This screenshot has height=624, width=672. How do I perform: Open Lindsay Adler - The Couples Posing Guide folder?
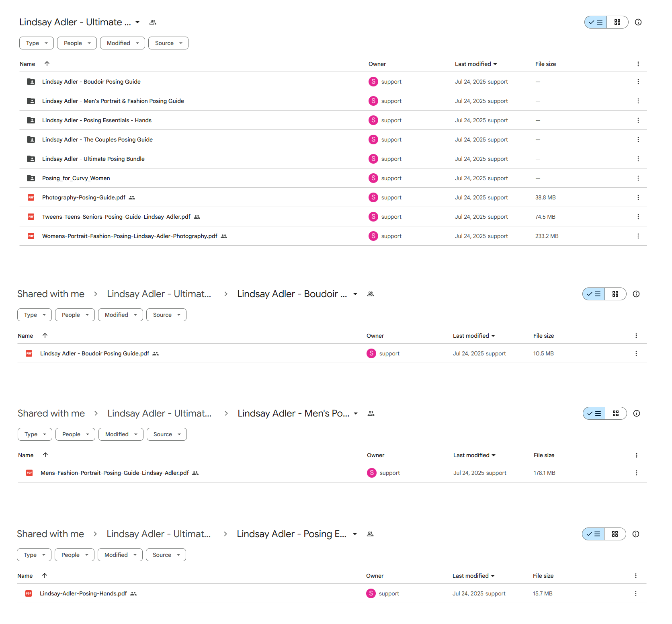tap(97, 140)
